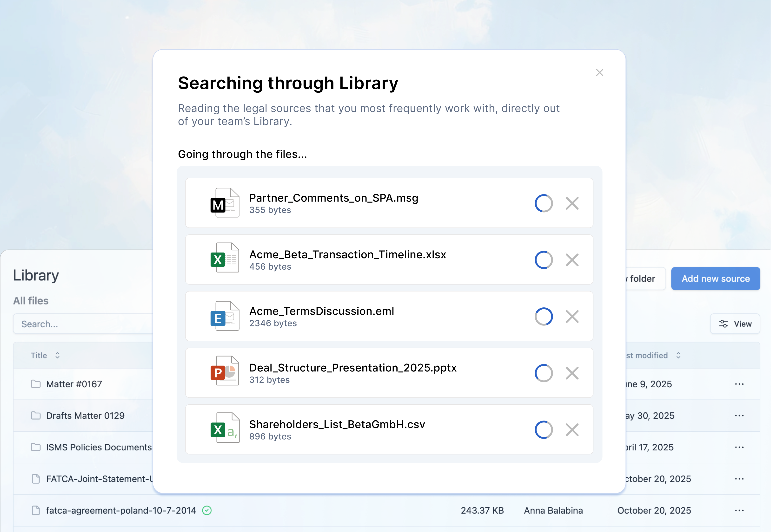The height and width of the screenshot is (532, 771).
Task: Open the Drafts Matter 0129 folder
Action: [85, 416]
